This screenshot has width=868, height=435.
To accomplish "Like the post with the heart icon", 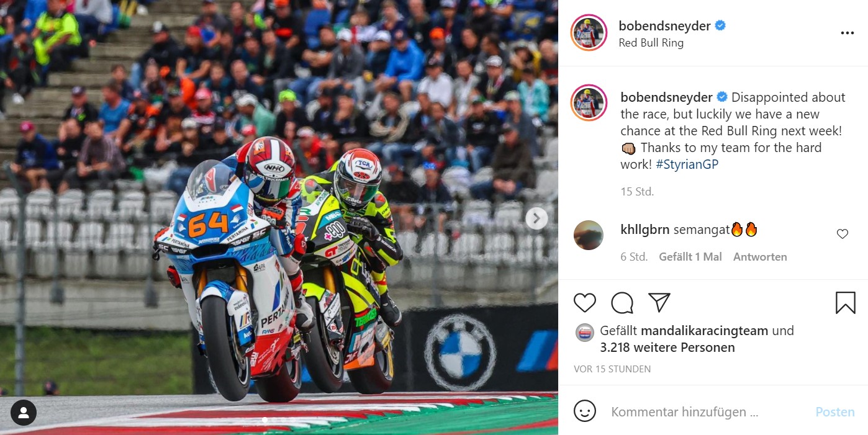I will pyautogui.click(x=585, y=302).
